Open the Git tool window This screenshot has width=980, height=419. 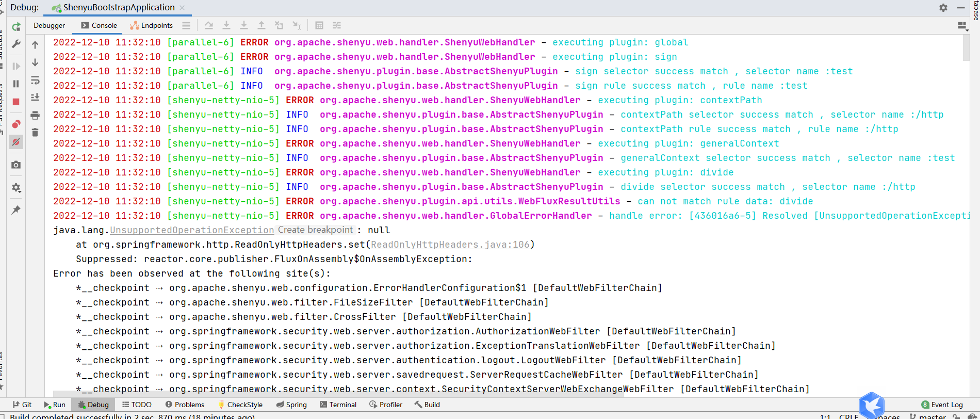(x=22, y=405)
